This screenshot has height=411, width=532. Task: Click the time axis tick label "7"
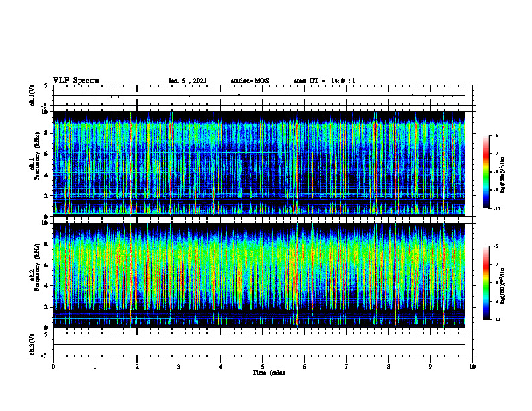[347, 367]
